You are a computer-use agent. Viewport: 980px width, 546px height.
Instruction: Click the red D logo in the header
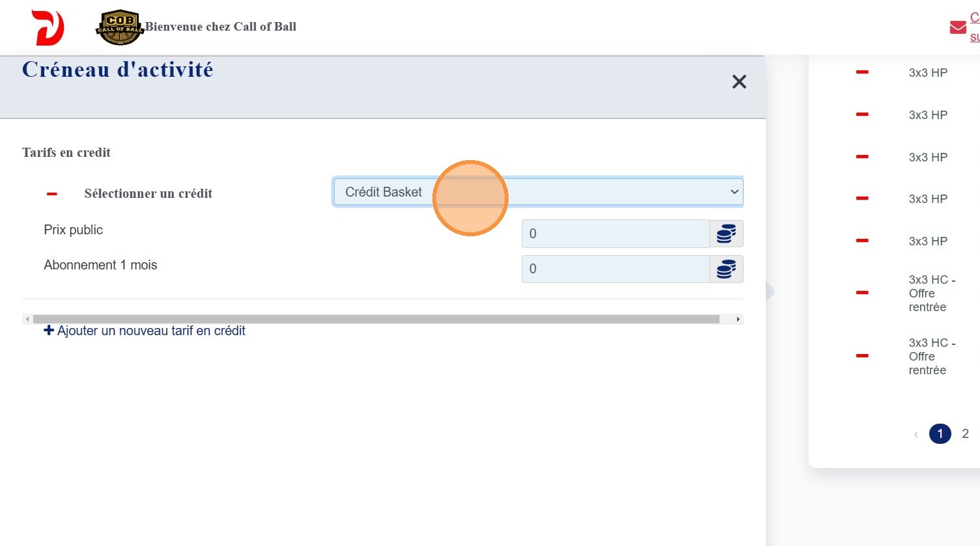48,27
